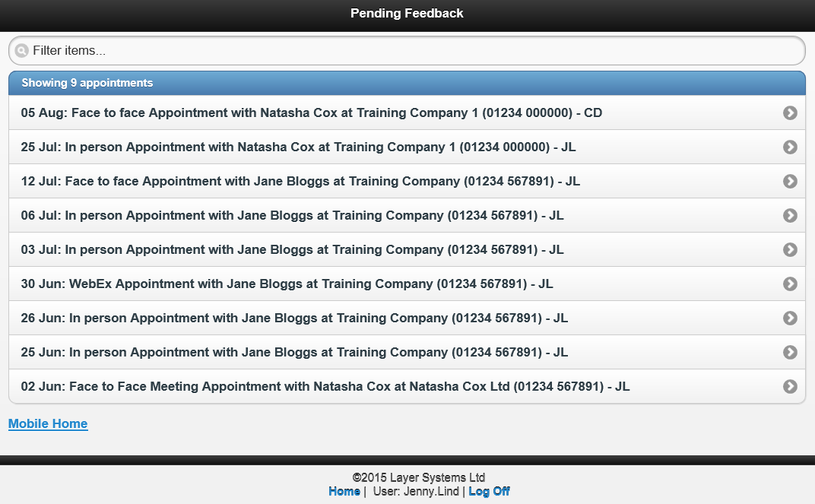Open the 26 Jun In person appointment text
The height and width of the screenshot is (504, 815).
pyautogui.click(x=294, y=318)
